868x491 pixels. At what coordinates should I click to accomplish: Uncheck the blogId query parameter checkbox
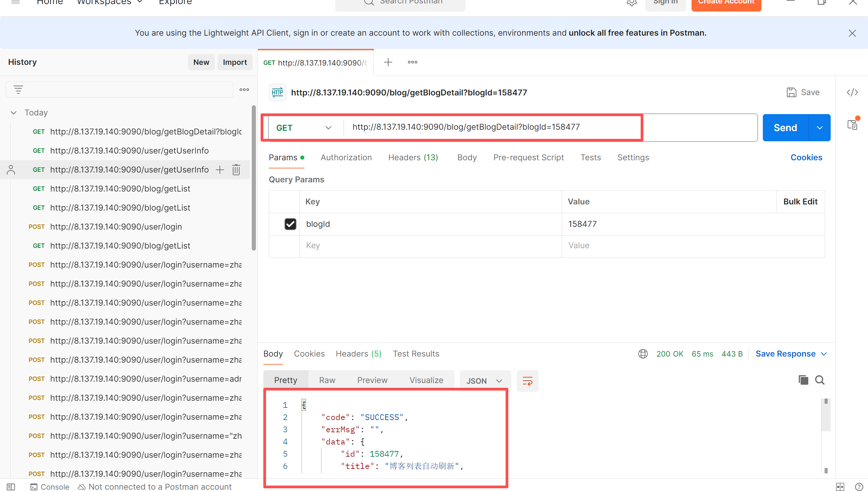click(x=290, y=224)
